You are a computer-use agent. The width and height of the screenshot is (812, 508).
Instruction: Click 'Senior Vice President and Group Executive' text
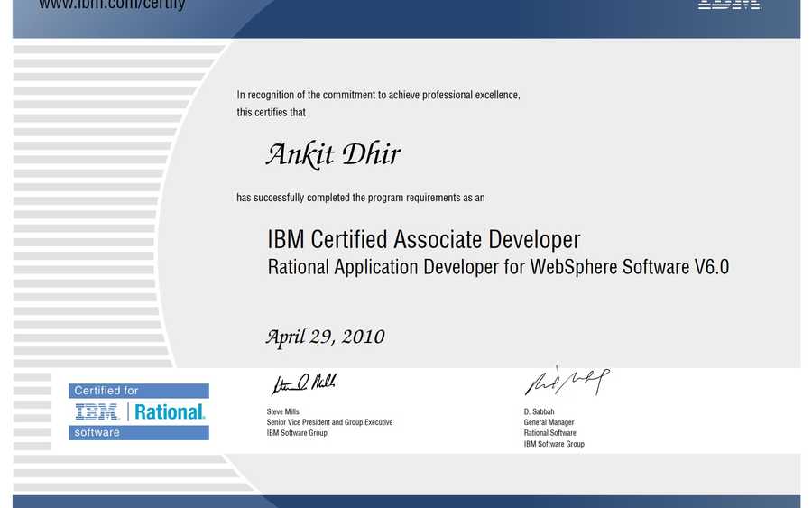pyautogui.click(x=329, y=422)
